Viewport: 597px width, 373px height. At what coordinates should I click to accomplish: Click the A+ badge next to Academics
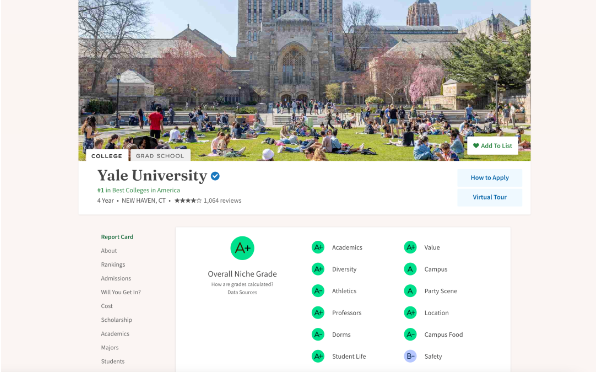coord(318,247)
